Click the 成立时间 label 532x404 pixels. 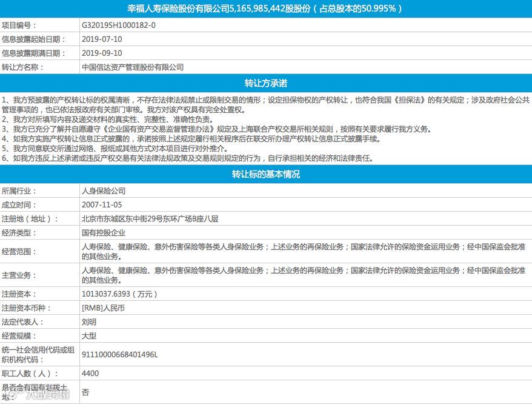[x=19, y=205]
